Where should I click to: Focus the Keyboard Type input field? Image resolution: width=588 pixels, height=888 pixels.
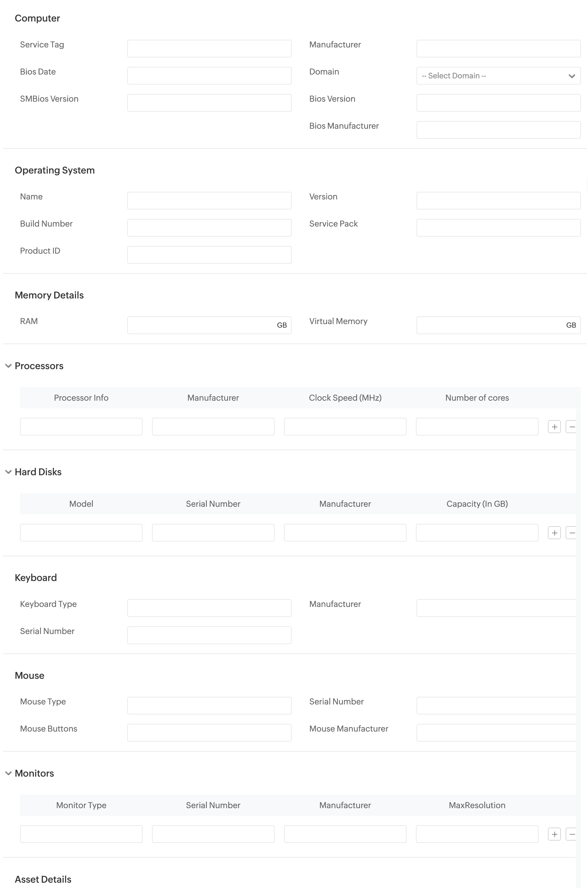[x=209, y=608]
